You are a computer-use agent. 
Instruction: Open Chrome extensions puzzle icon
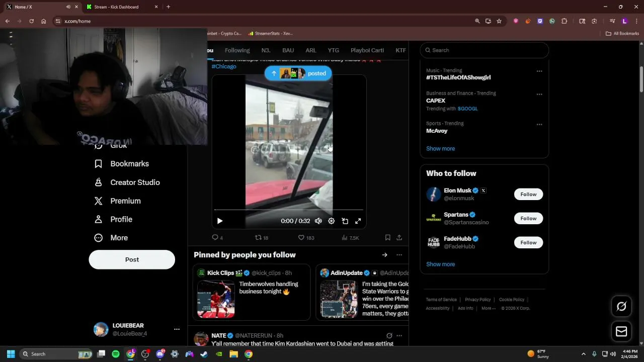(x=564, y=21)
